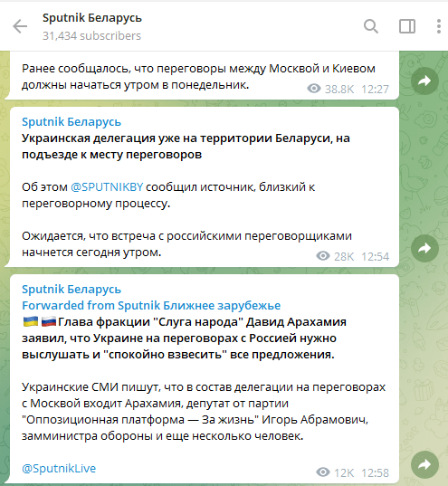This screenshot has height=486, width=448.
Task: Open Forwarded from Sputnik Ближнее зарубежье source
Action: click(x=151, y=305)
